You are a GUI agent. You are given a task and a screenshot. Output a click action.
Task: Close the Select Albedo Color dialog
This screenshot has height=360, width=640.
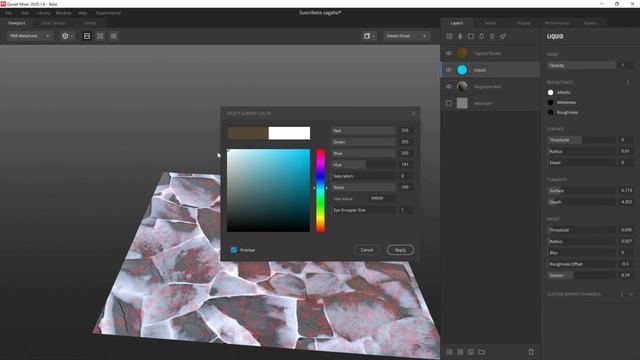[x=413, y=113]
